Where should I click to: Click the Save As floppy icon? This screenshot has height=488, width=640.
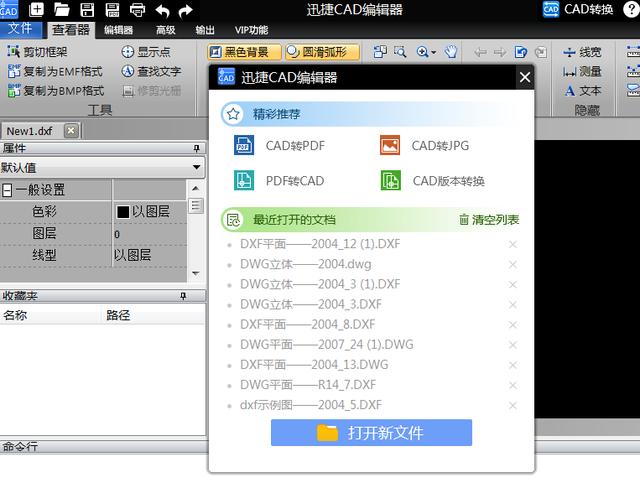coord(112,9)
